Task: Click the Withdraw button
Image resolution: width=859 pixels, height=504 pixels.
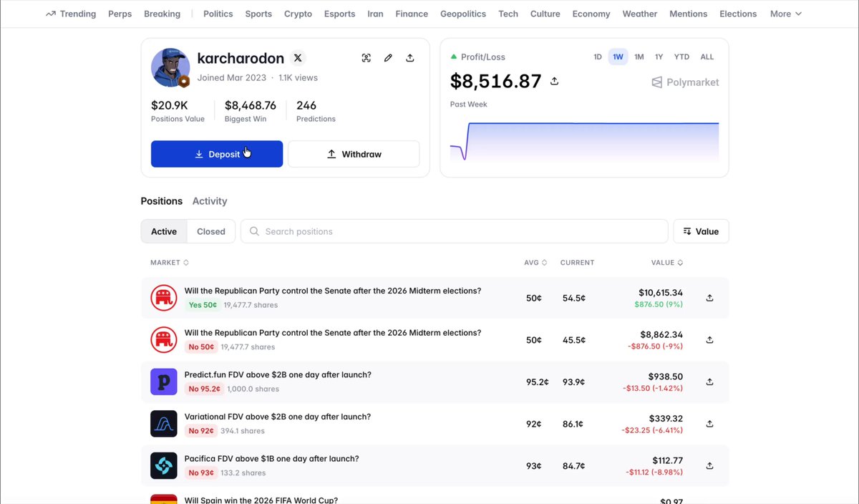Action: point(354,154)
